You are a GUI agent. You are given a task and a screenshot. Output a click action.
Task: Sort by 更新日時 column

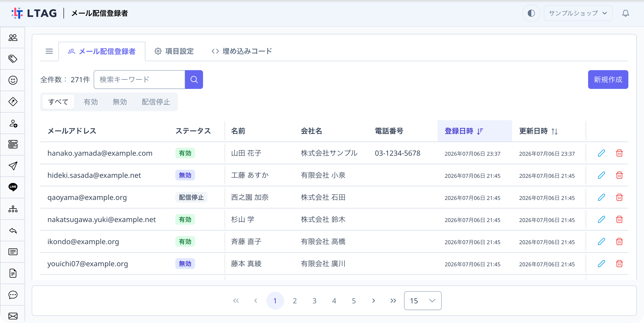(x=538, y=131)
